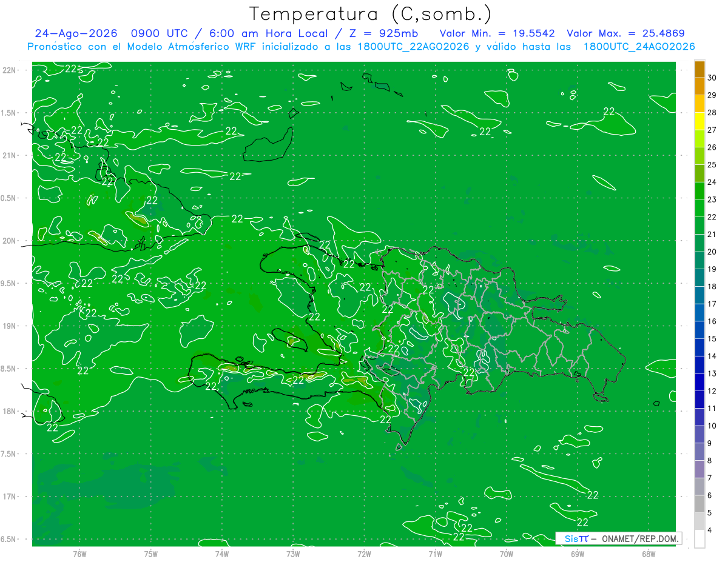Click the legend value '10'
This screenshot has width=728, height=562.
(x=712, y=426)
